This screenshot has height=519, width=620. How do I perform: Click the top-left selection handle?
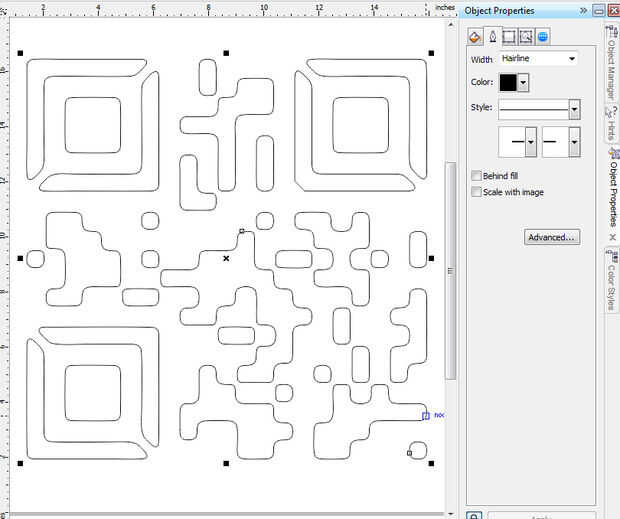point(21,53)
